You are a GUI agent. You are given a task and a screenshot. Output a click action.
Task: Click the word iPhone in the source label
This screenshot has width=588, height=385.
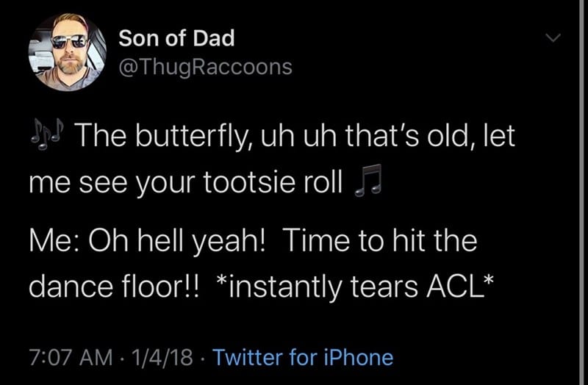(x=356, y=358)
